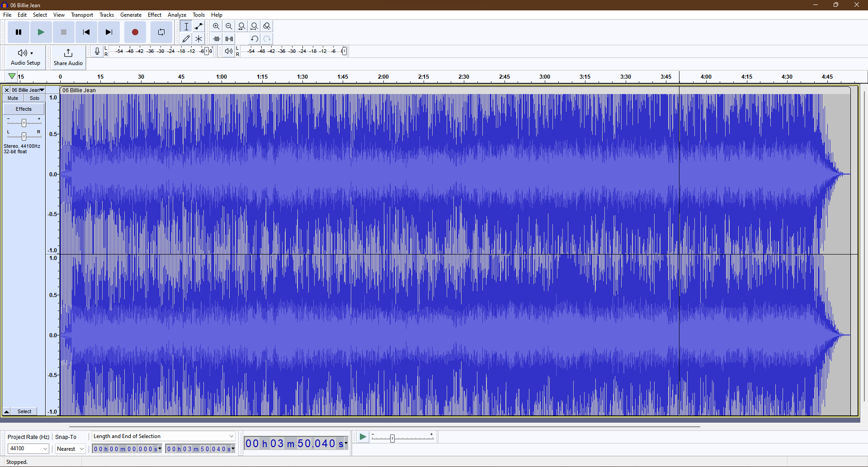Open the Tools menu
Image resolution: width=868 pixels, height=467 pixels.
(x=198, y=15)
